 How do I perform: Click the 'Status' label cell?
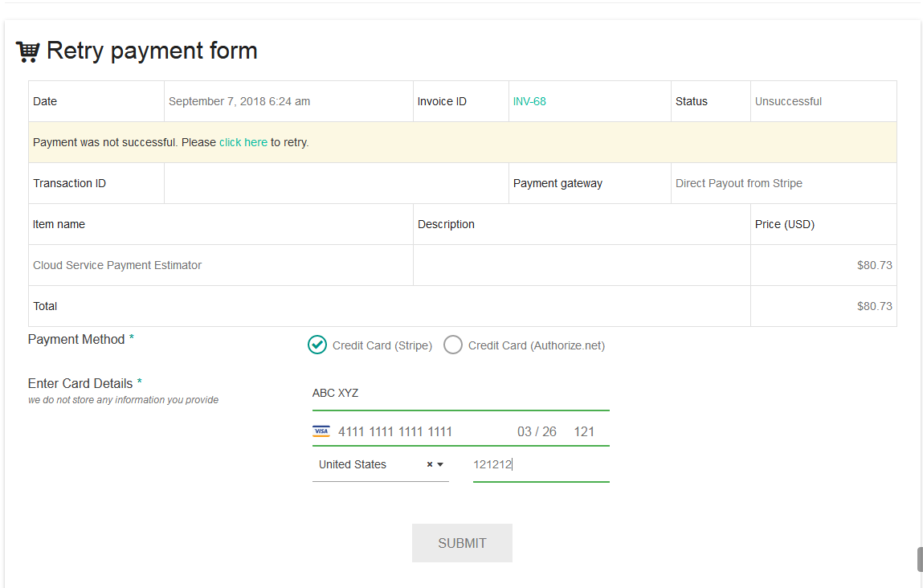pyautogui.click(x=710, y=101)
